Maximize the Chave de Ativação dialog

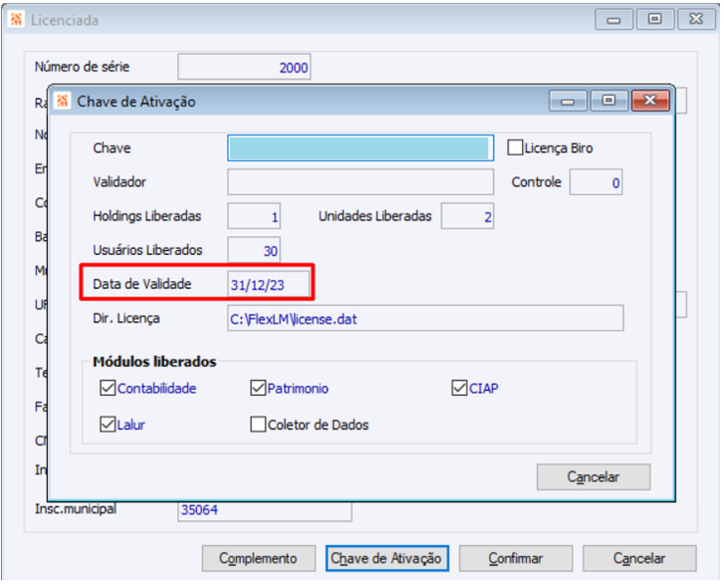[608, 100]
